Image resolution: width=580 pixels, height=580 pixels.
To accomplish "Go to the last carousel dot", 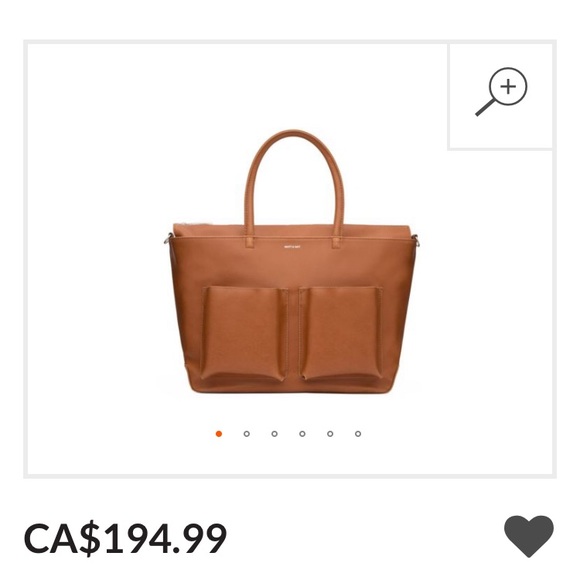I will click(358, 434).
